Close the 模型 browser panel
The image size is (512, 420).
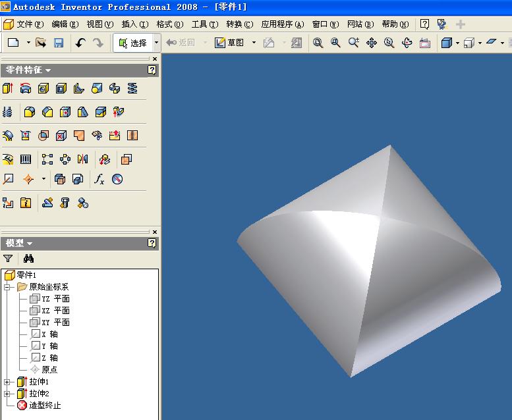[x=155, y=232]
